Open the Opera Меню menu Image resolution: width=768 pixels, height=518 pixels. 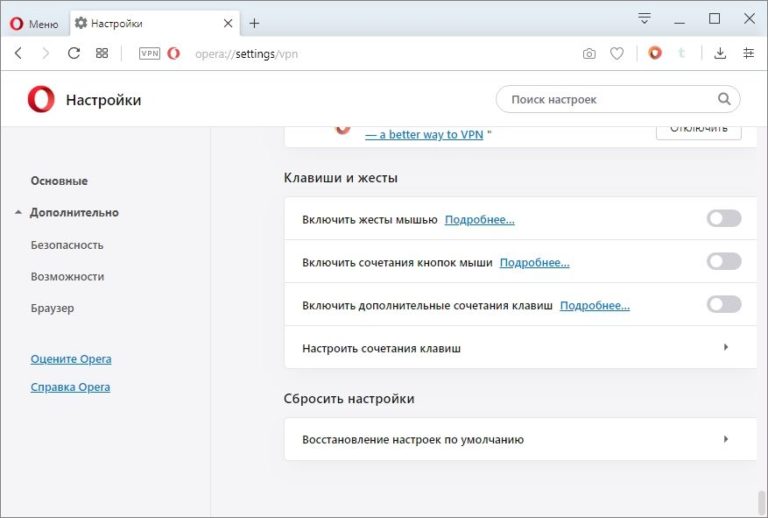click(34, 23)
